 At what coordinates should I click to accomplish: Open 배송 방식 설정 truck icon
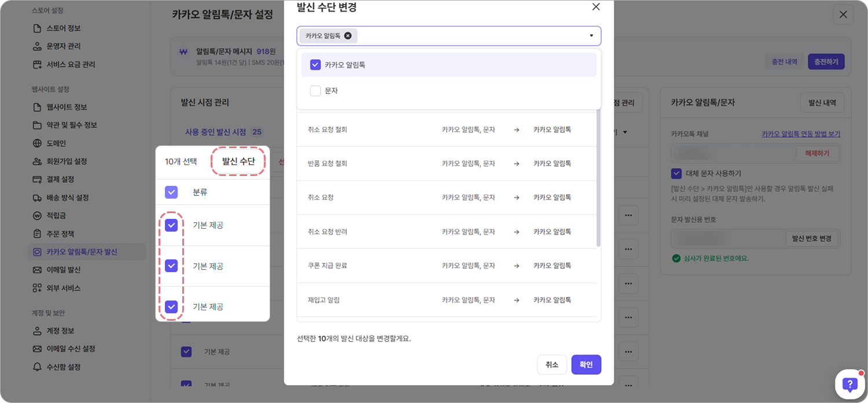[37, 197]
